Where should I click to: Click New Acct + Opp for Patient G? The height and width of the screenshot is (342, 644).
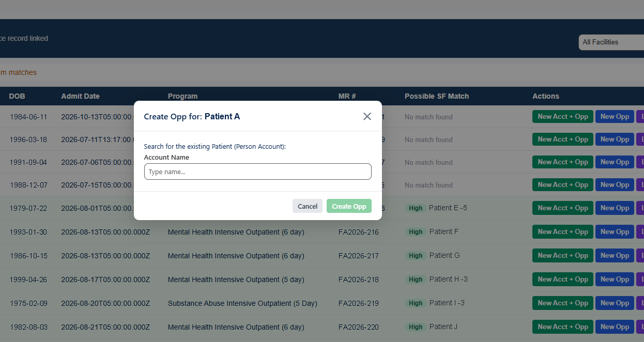pos(563,256)
